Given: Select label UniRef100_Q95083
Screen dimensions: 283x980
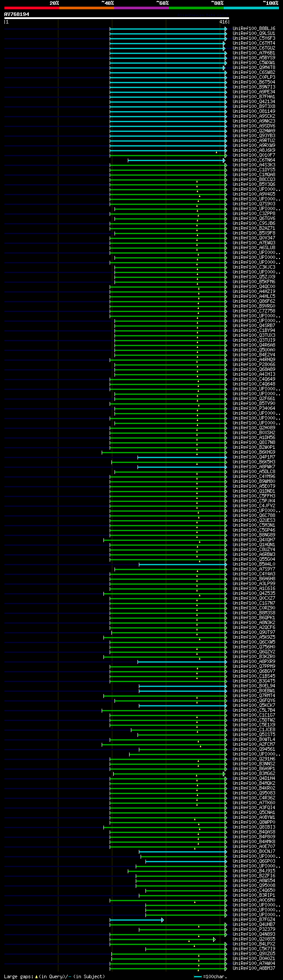Looking at the screenshot, I should click(254, 793).
